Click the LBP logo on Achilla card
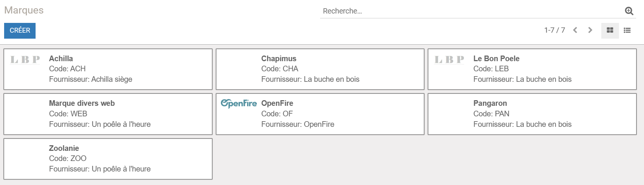The height and width of the screenshot is (185, 644). [x=25, y=60]
